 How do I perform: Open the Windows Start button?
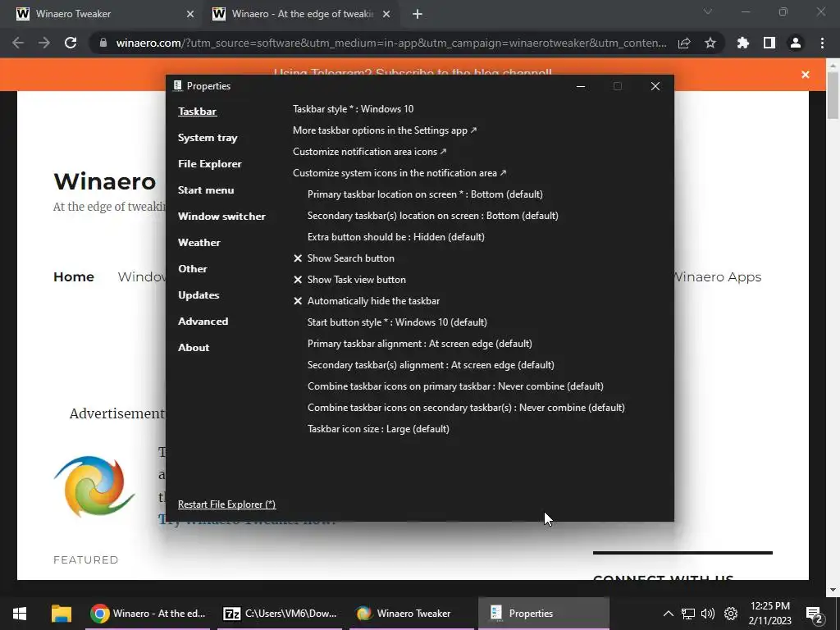coord(20,614)
